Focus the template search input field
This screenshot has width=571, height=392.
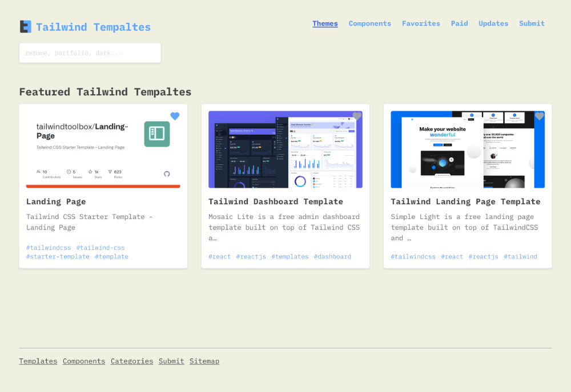[90, 53]
